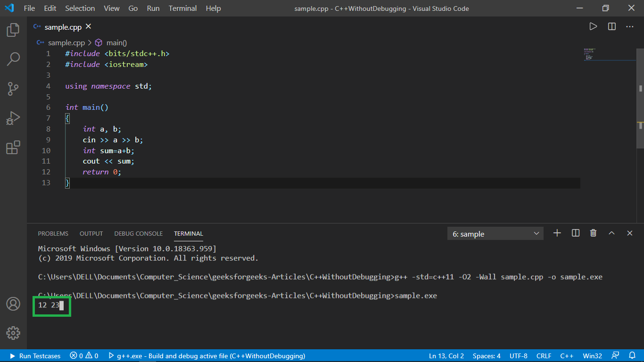Change end of line sequence CRLF

click(544, 356)
